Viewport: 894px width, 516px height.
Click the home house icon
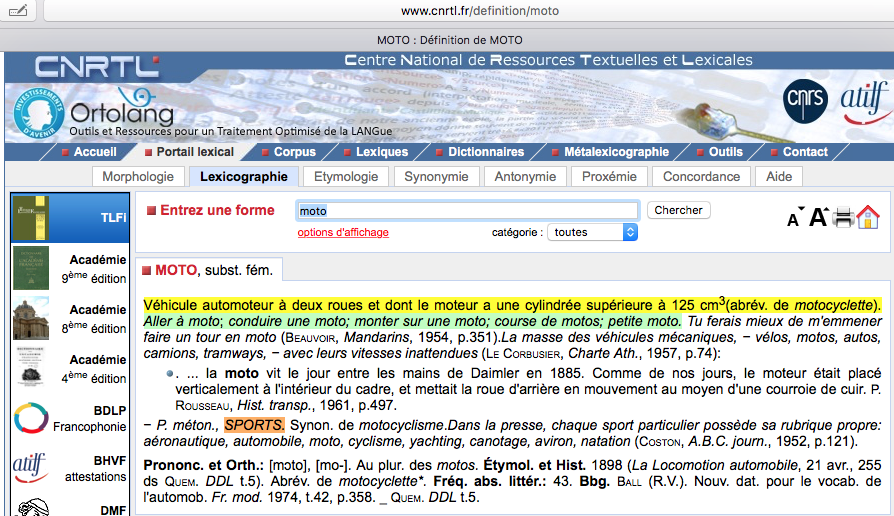(x=868, y=217)
